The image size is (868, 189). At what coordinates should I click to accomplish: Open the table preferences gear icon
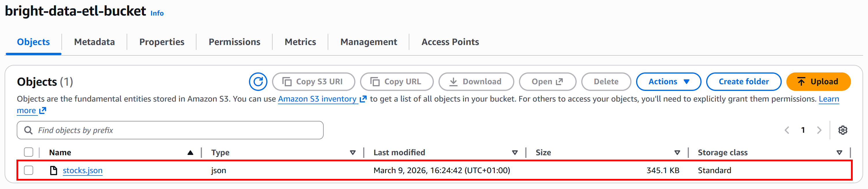coord(842,130)
